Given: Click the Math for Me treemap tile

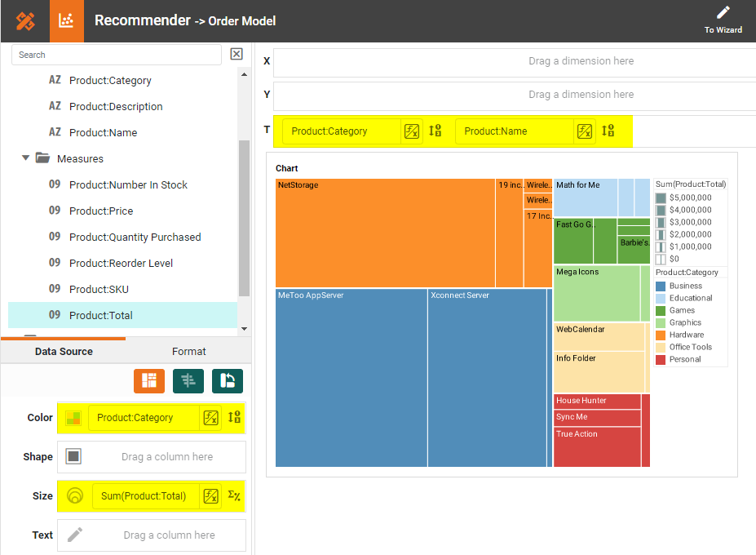Looking at the screenshot, I should [x=586, y=198].
